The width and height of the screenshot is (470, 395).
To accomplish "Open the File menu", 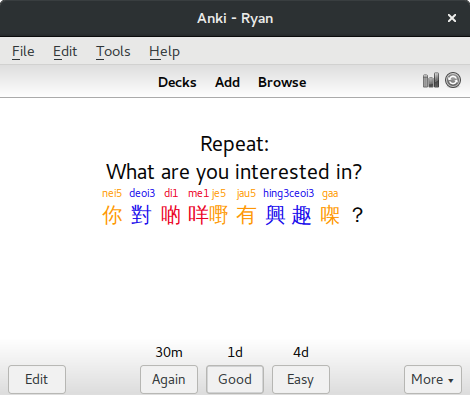I will (x=23, y=52).
